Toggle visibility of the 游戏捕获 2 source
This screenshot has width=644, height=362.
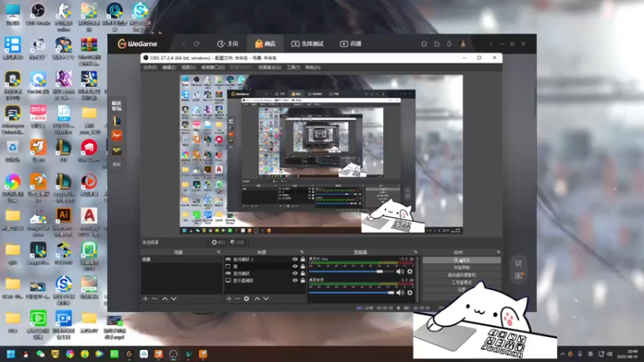point(295,259)
